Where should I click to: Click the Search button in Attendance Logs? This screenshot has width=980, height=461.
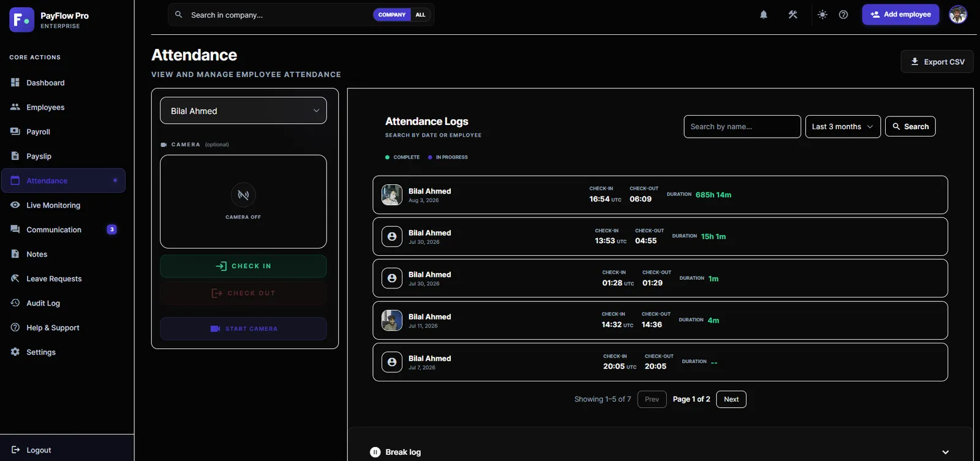[x=910, y=127]
